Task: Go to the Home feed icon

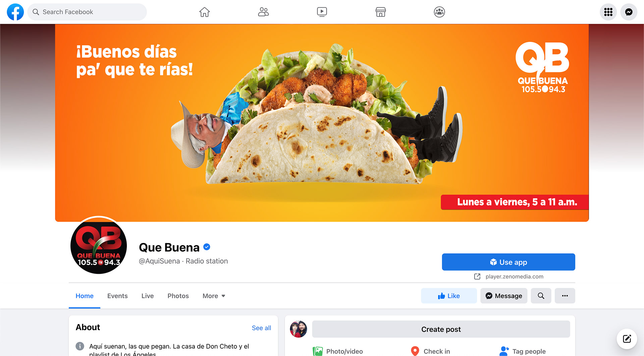Action: pos(204,12)
